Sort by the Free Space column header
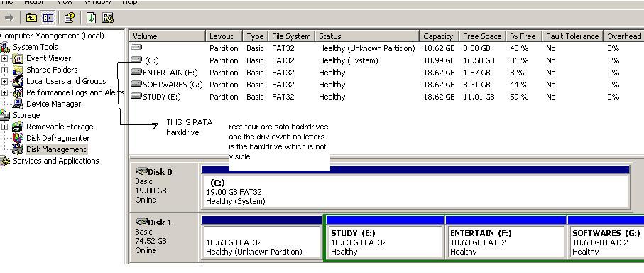This screenshot has height=273, width=644. pyautogui.click(x=482, y=36)
